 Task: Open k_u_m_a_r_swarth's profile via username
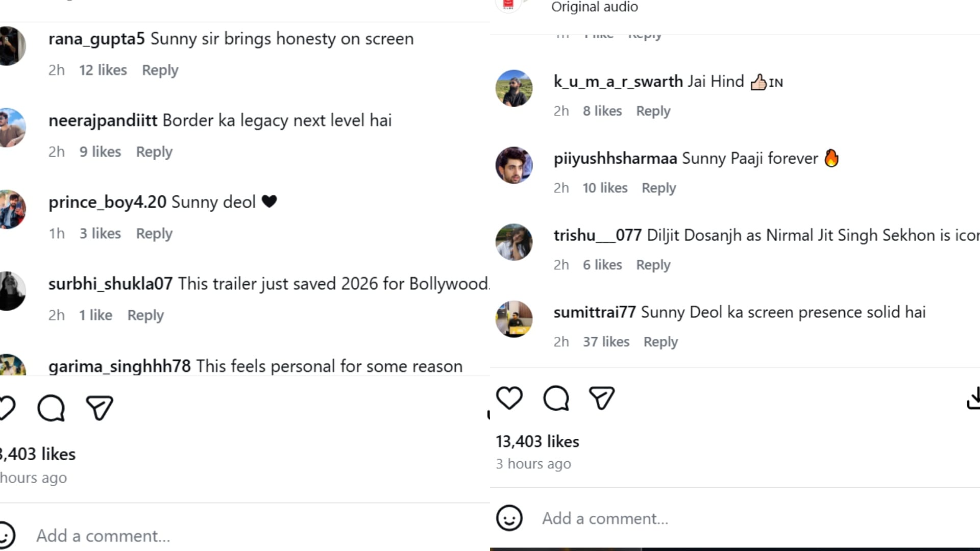[x=618, y=82]
